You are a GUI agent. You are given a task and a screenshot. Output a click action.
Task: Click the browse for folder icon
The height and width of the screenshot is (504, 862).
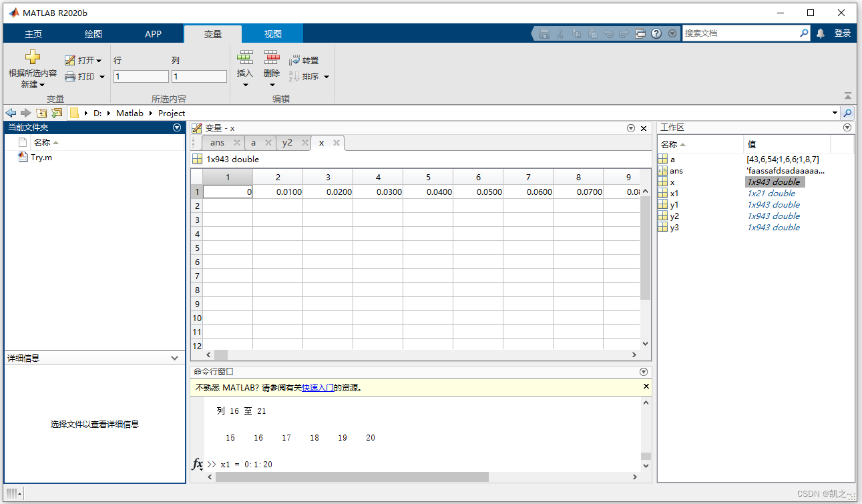pos(57,113)
